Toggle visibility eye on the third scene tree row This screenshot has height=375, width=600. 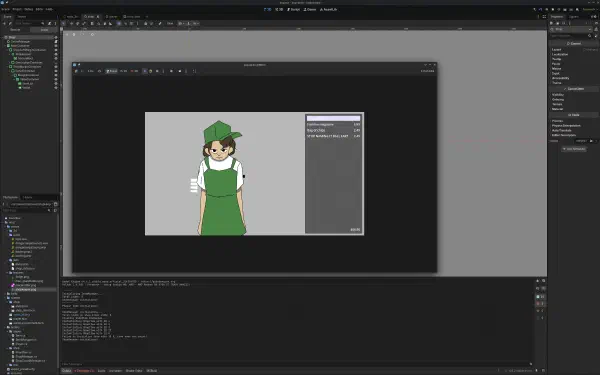[x=56, y=46]
